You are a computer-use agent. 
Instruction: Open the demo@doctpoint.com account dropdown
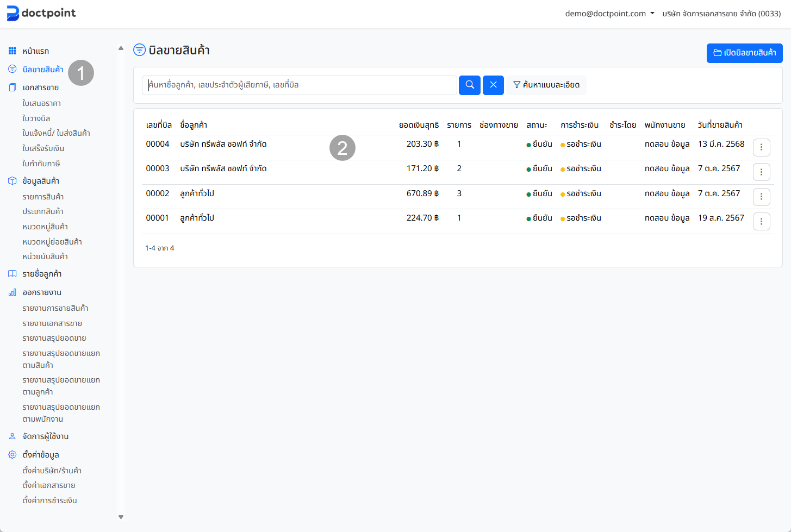point(609,14)
